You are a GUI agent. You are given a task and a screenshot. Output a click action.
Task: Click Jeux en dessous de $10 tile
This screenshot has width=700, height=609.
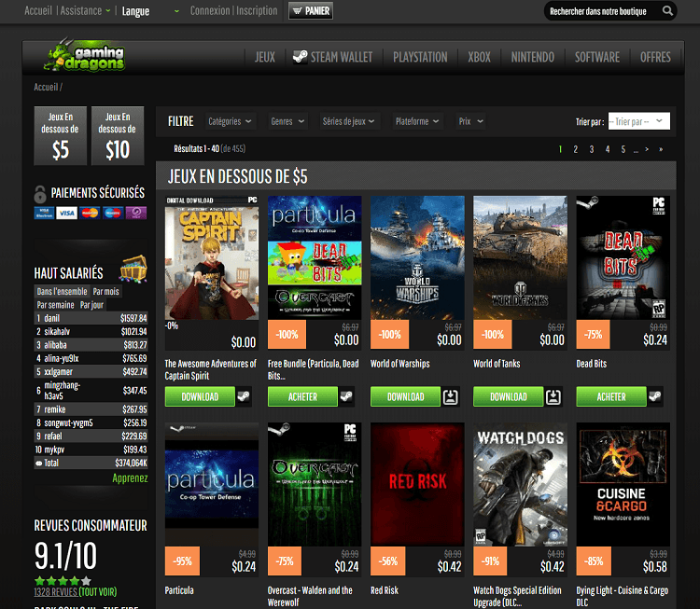click(118, 135)
